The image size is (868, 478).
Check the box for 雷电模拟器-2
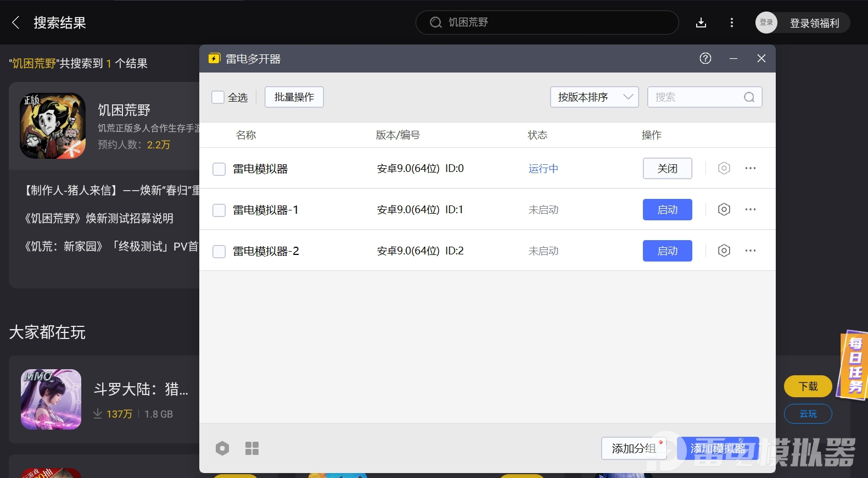coord(219,251)
